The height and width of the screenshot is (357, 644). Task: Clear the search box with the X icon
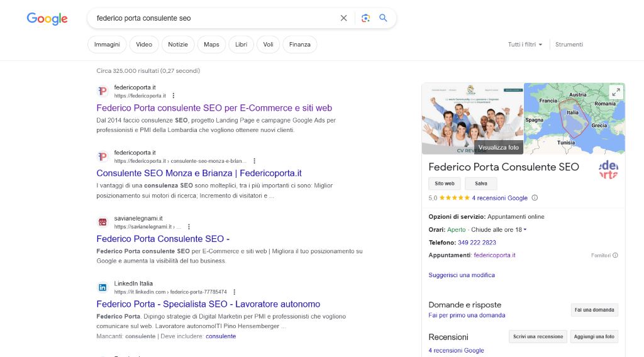pyautogui.click(x=344, y=18)
